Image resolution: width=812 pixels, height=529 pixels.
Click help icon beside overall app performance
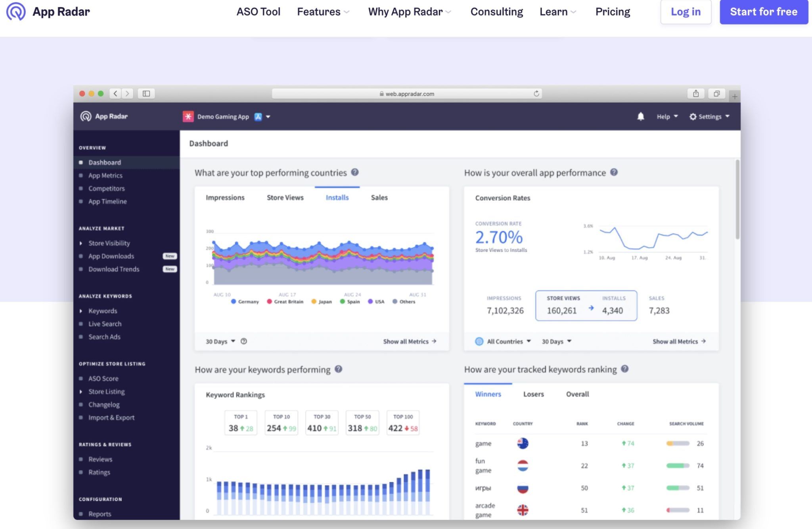click(614, 172)
